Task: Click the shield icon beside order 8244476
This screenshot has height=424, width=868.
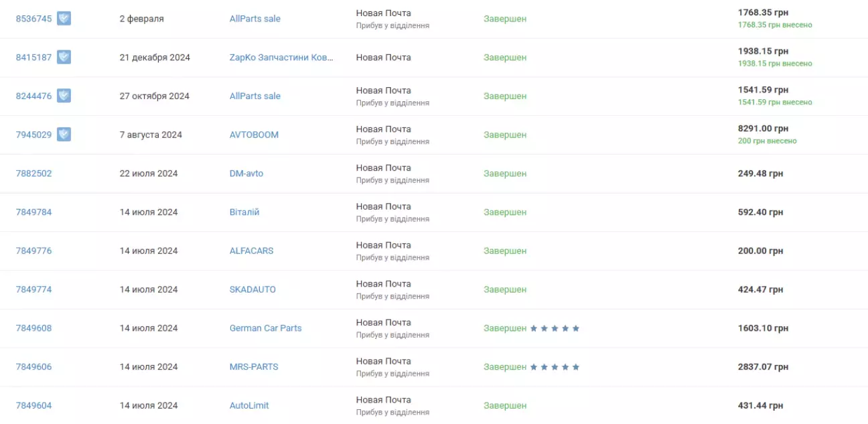Action: pyautogui.click(x=64, y=96)
